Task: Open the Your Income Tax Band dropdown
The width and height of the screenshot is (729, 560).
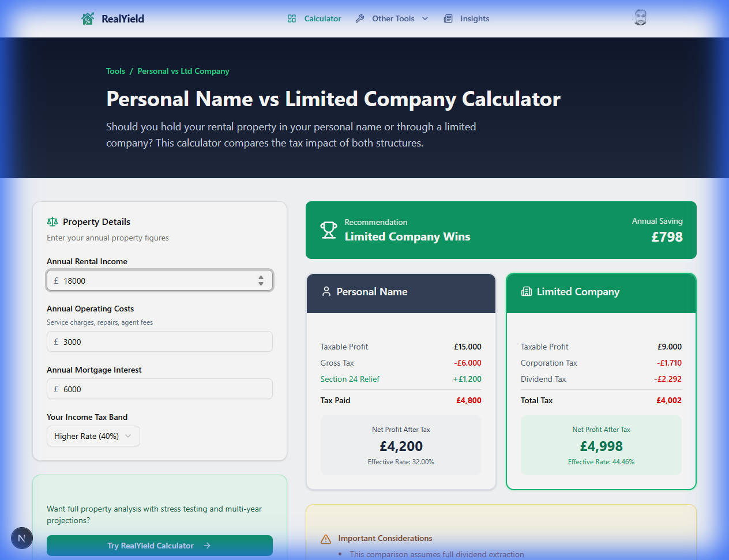Action: click(93, 436)
